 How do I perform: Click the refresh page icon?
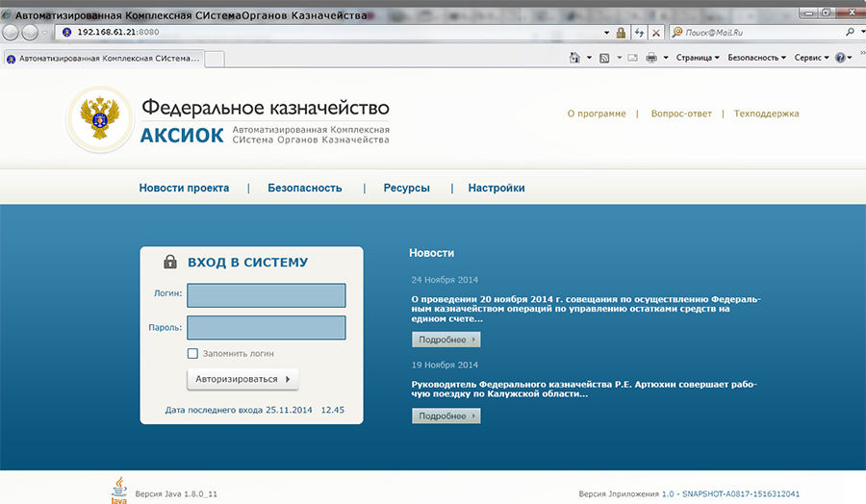point(639,33)
